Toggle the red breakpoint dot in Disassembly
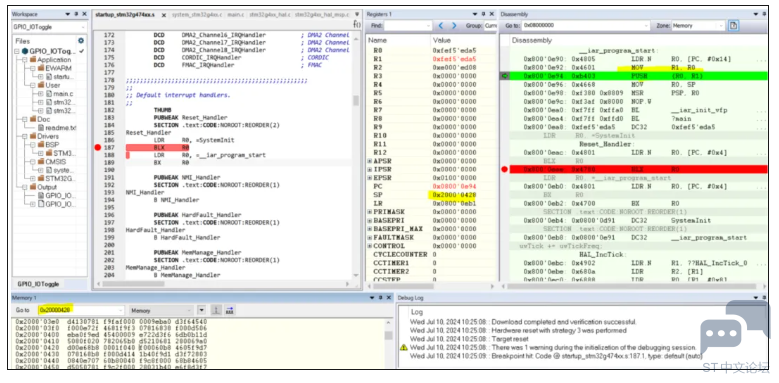Image resolution: width=779 pixels, height=383 pixels. pyautogui.click(x=504, y=169)
